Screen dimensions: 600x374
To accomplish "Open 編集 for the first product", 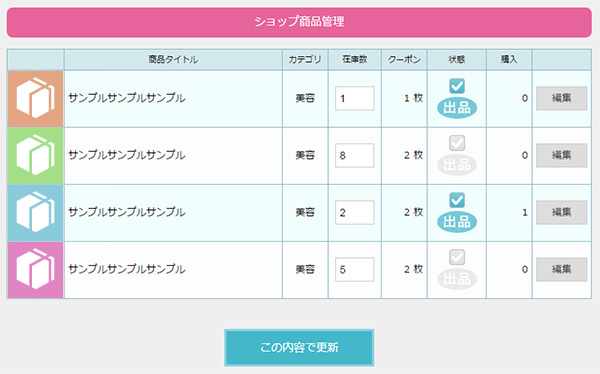I will point(561,98).
